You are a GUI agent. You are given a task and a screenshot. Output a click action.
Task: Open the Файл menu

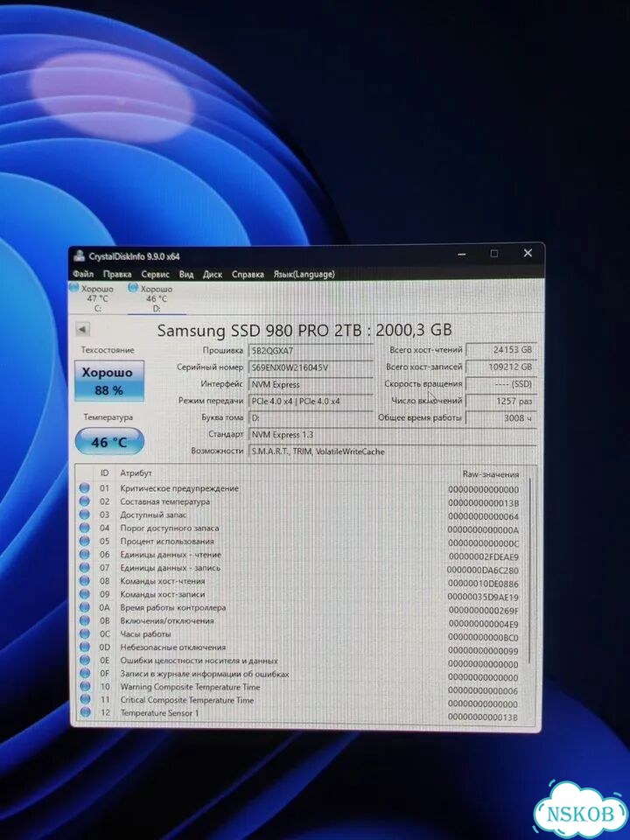(83, 274)
